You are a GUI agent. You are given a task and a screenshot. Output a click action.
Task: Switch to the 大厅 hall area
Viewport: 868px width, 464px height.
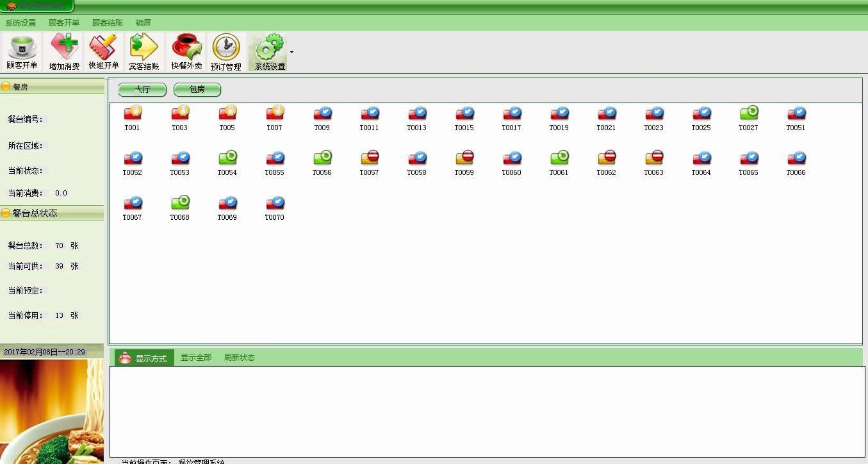[x=142, y=90]
